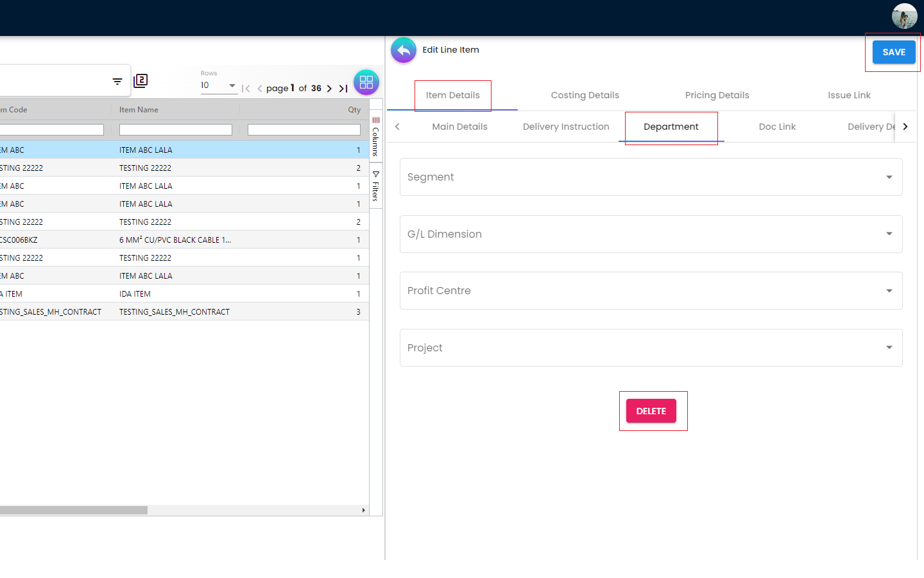Show more sub-tabs with right chevron
Viewport: 924px width, 578px height.
pyautogui.click(x=905, y=127)
